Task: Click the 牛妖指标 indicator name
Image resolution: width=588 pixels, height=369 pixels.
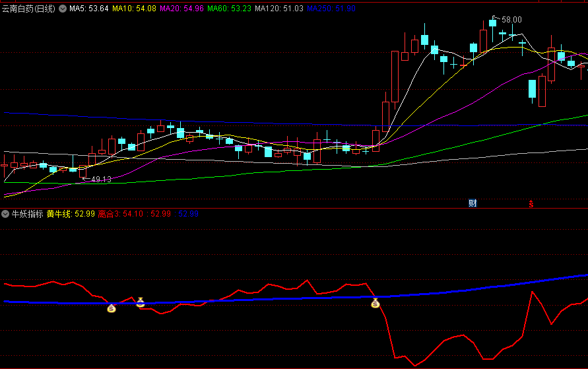Action: 27,214
